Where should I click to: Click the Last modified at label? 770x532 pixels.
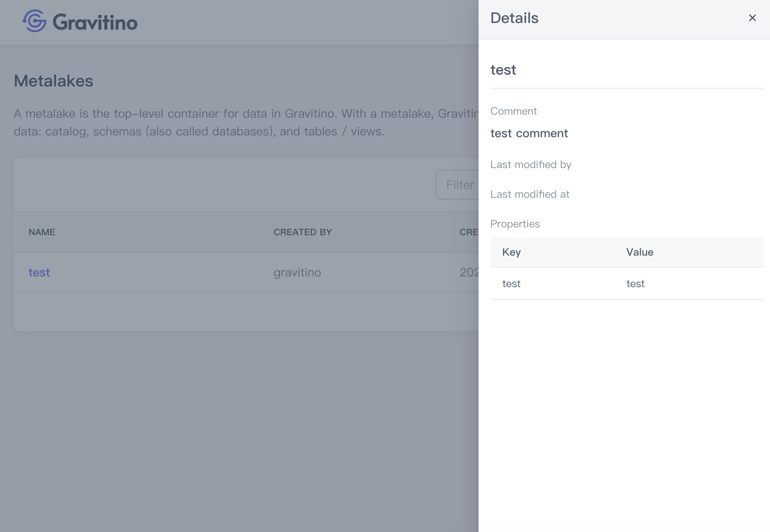coord(530,194)
